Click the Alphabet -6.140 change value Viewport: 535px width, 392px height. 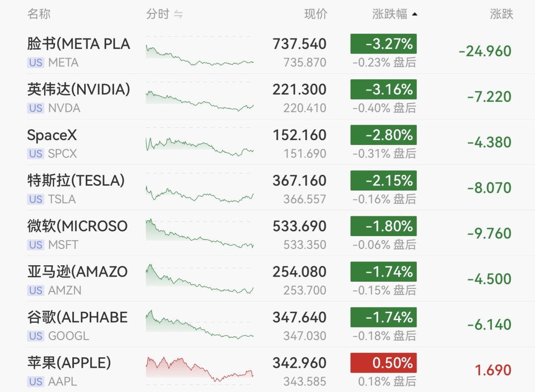point(489,325)
